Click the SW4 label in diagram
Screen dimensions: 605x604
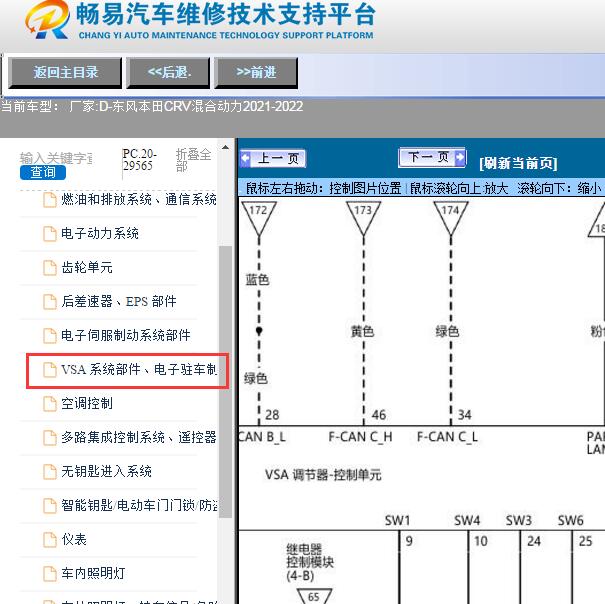(467, 521)
